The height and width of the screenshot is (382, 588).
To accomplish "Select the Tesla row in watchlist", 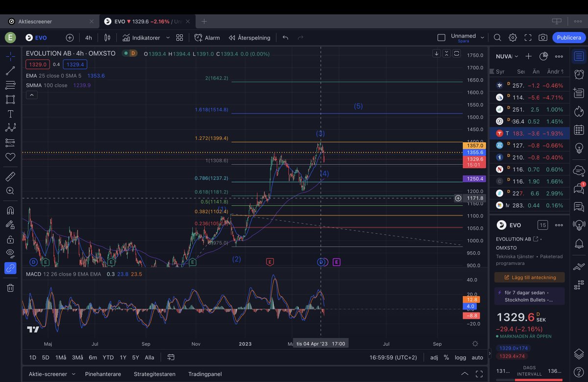I will coord(529,133).
